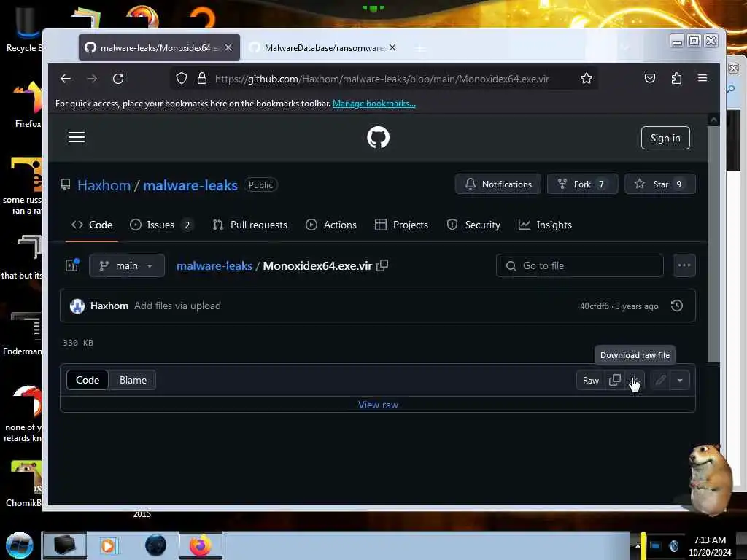Switch to Blame view

point(133,380)
